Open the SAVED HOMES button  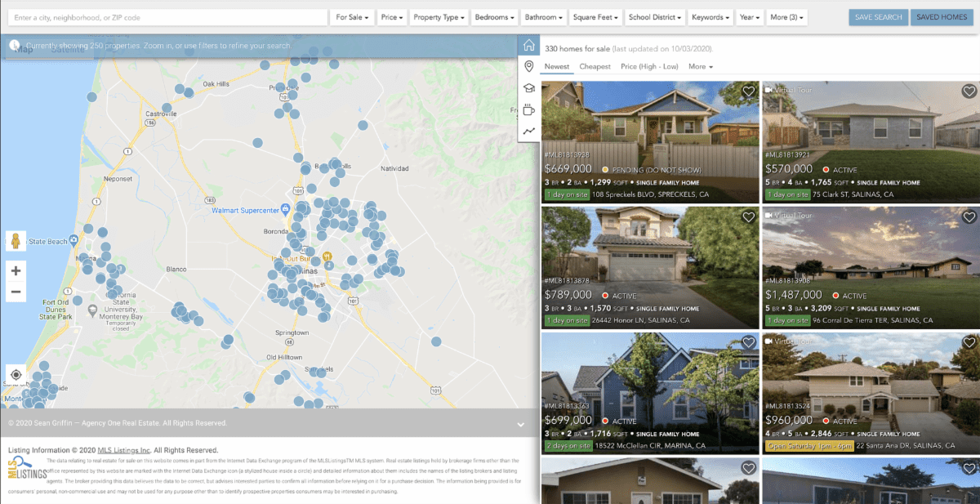[942, 17]
